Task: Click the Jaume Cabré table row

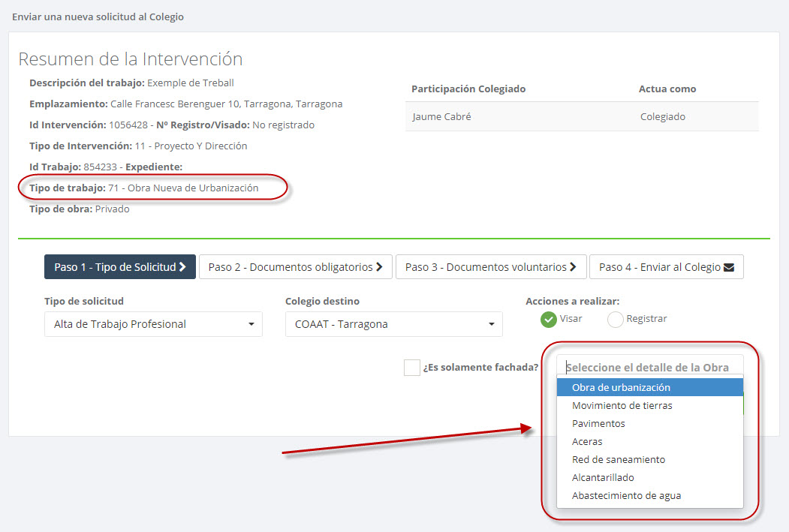Action: tap(581, 116)
